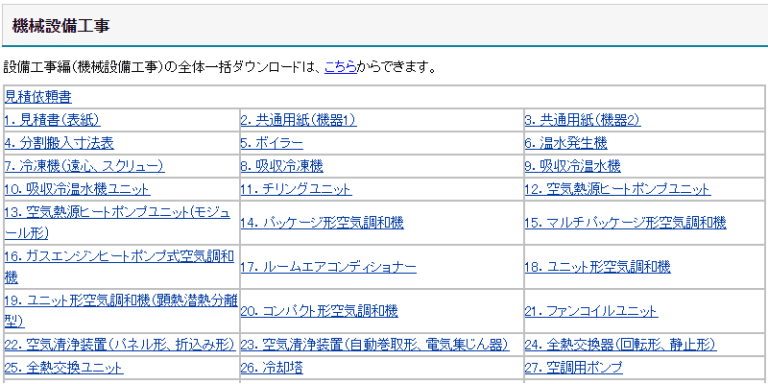
Task: Open link 19. ユニット形空気調和機(顕熱潜熱分離型)
Action: [121, 311]
